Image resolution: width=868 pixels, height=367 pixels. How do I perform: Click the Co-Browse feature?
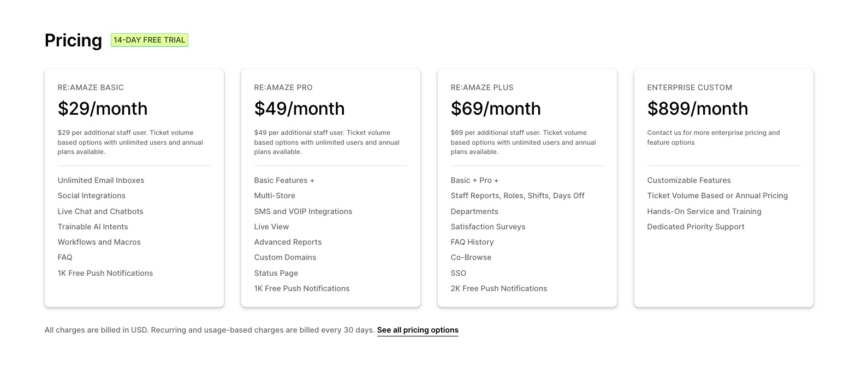471,257
